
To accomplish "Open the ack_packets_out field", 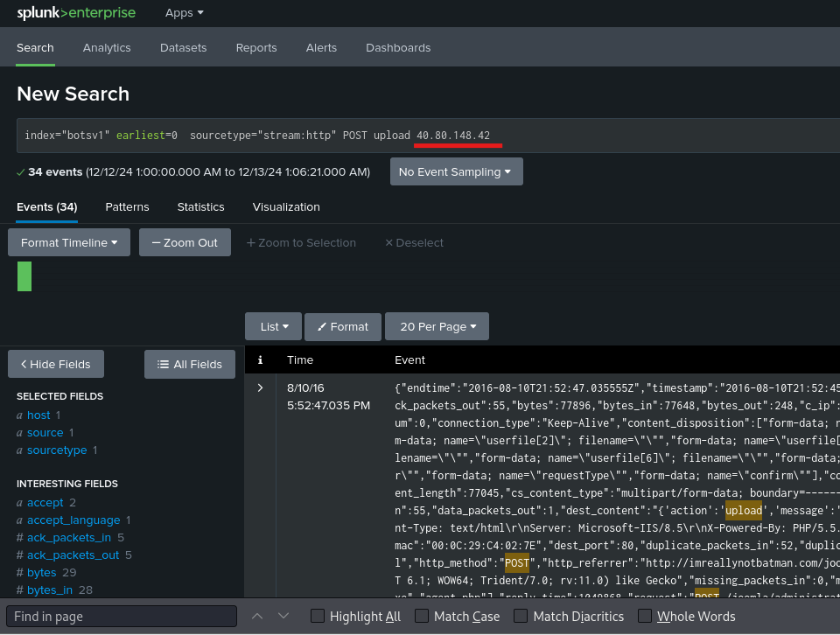I will [73, 555].
